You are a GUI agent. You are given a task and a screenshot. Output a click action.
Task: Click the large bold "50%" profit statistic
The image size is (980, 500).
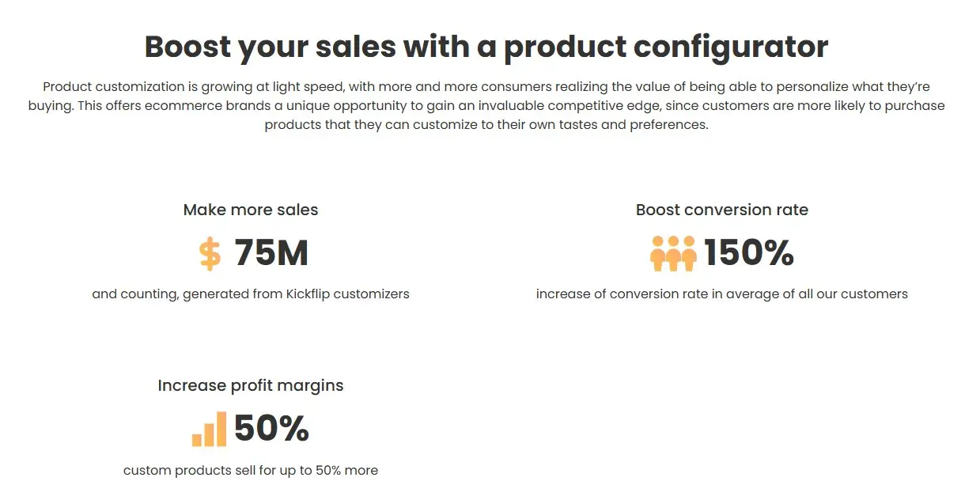[271, 429]
